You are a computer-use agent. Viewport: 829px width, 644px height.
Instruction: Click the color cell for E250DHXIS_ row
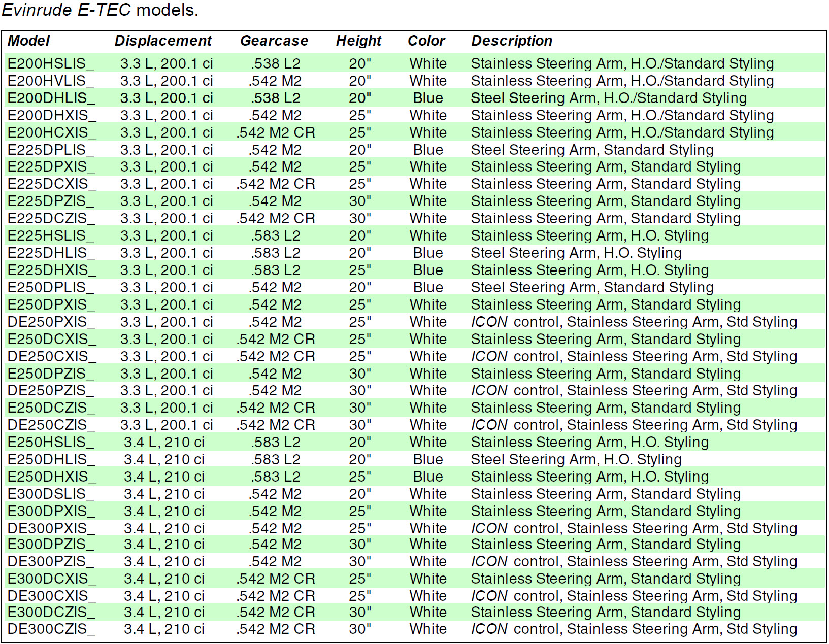click(428, 477)
